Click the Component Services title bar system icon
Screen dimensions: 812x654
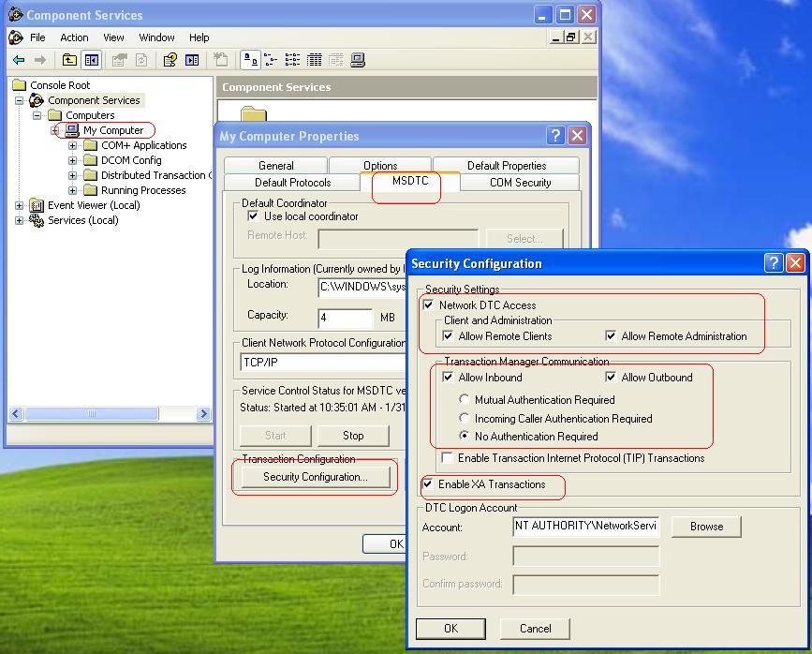(16, 14)
